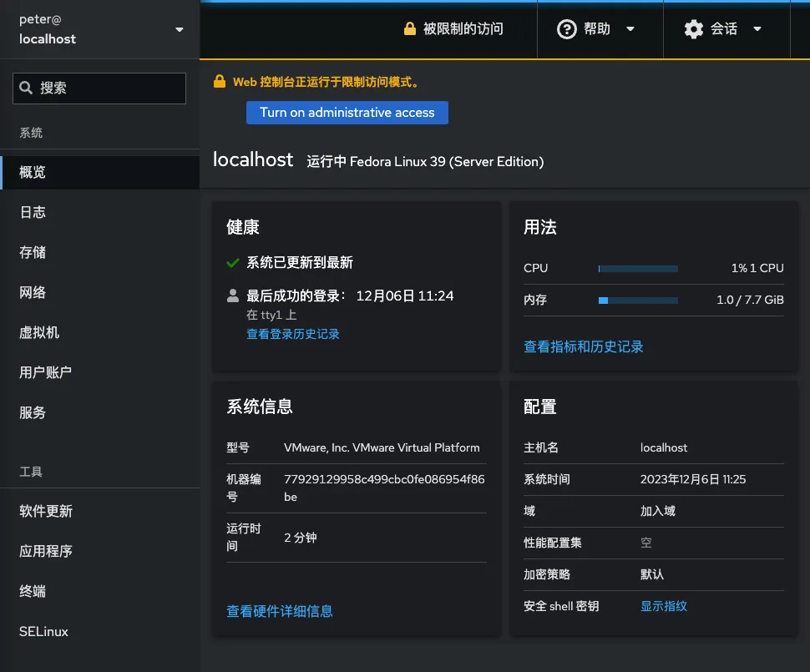Select 用户账户 (Accounts) navigation item
The image size is (810, 672).
coord(43,372)
